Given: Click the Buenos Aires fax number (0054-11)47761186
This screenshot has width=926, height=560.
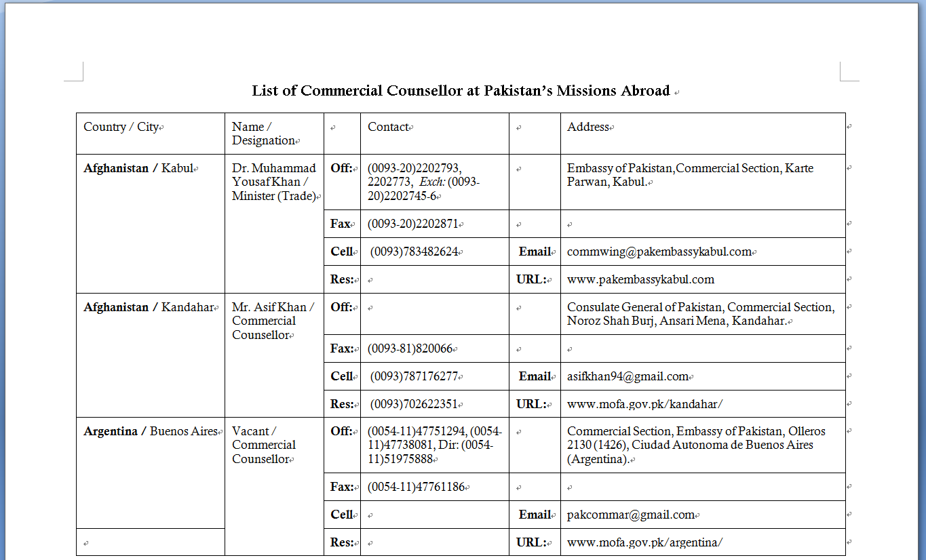Looking at the screenshot, I should pos(416,487).
